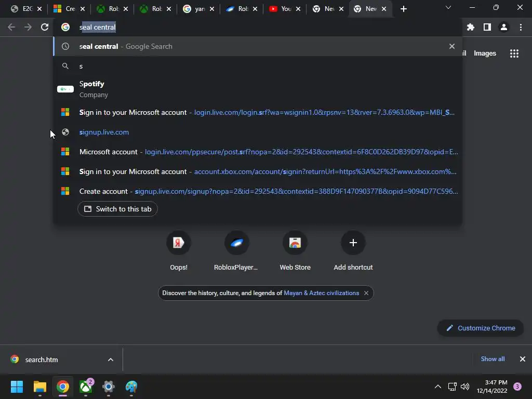Go back with the left arrow
The height and width of the screenshot is (399, 532).
11,27
